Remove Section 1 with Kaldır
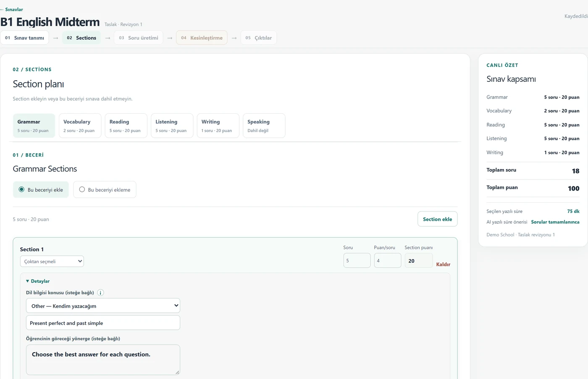The width and height of the screenshot is (588, 379). 443,264
